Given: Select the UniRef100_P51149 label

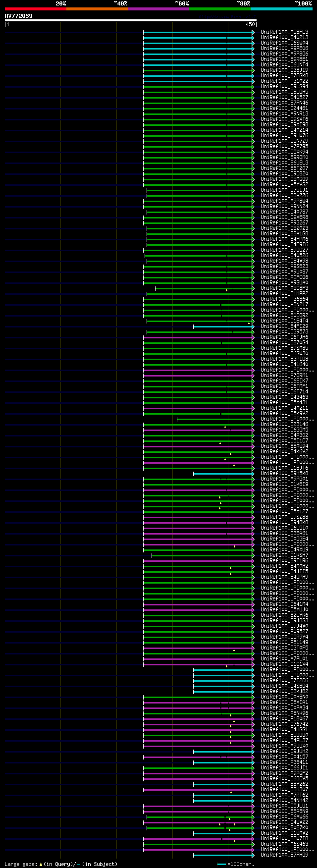Looking at the screenshot, I should point(284,643).
